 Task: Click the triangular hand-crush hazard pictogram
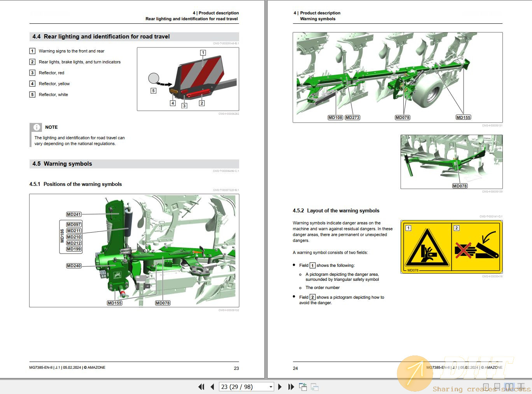click(427, 249)
